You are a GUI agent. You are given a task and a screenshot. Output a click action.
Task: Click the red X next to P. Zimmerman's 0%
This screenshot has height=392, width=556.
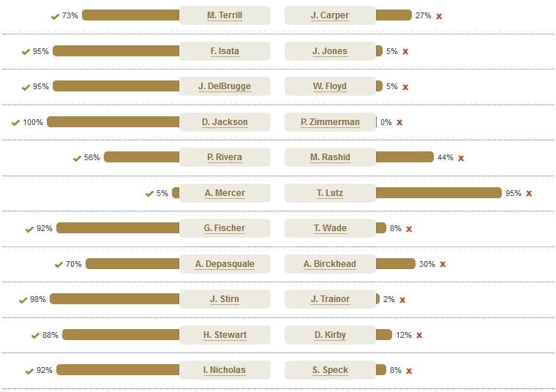pos(399,123)
